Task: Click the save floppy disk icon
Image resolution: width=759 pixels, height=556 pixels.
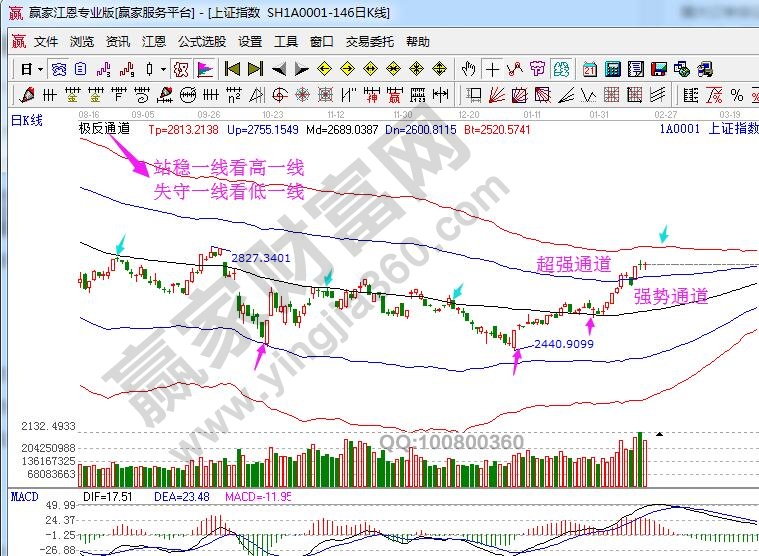Action: tap(658, 69)
